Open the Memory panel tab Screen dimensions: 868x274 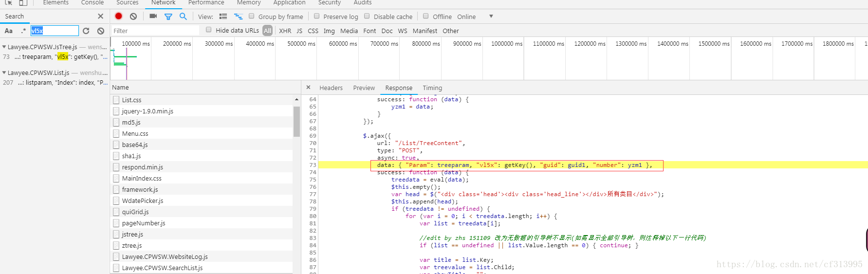tap(249, 2)
